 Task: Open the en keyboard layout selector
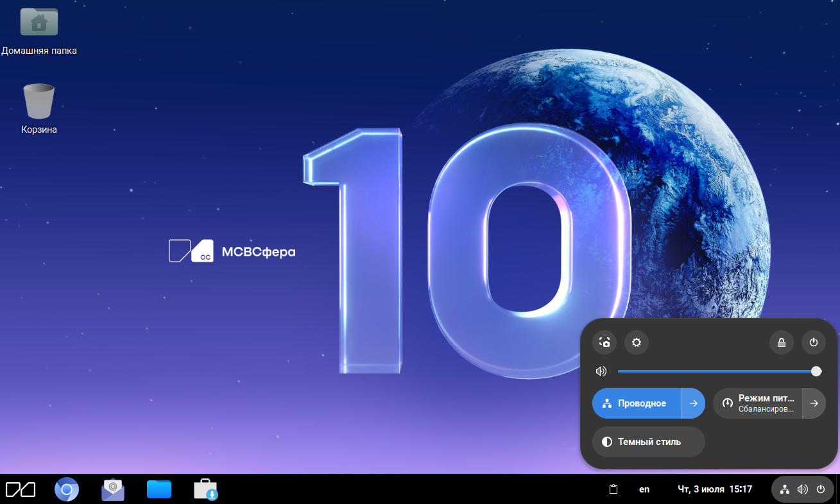pos(644,490)
